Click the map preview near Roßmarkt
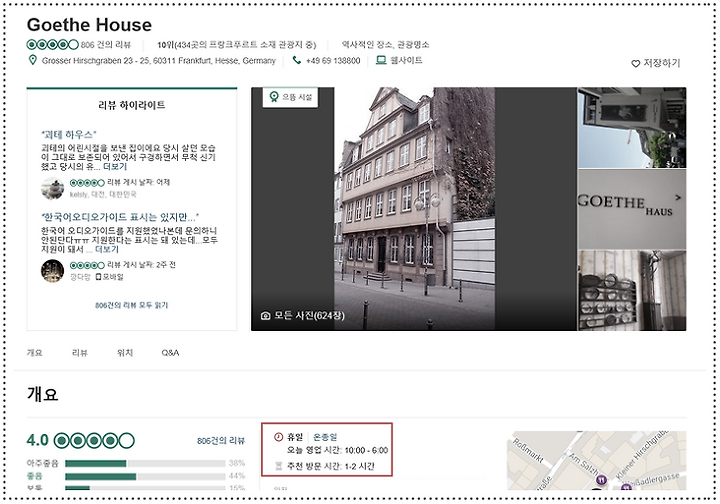 tap(596, 460)
